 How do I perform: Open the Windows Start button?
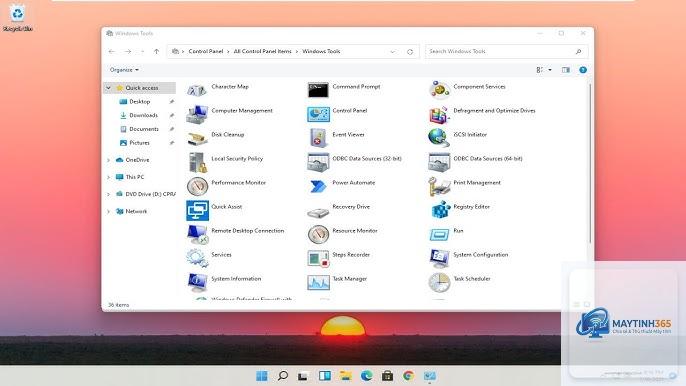[x=262, y=376]
